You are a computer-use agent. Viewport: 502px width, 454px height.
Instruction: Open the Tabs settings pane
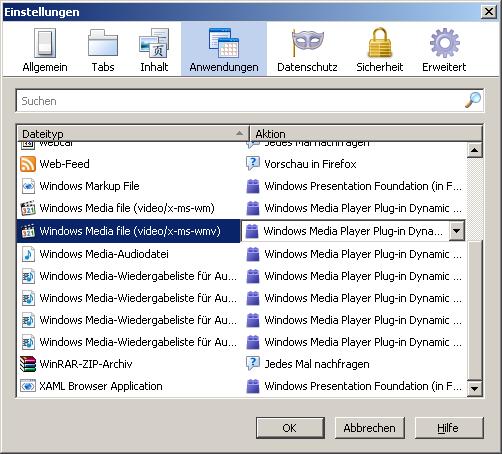[103, 50]
